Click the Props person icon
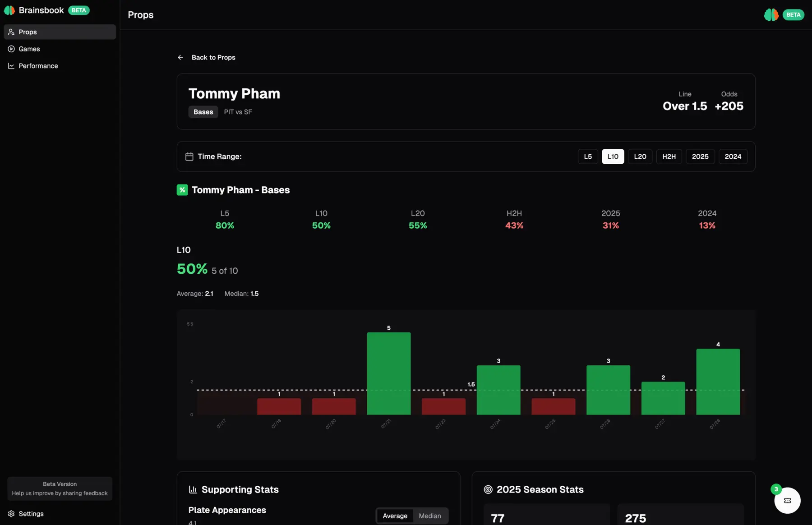 [x=11, y=32]
